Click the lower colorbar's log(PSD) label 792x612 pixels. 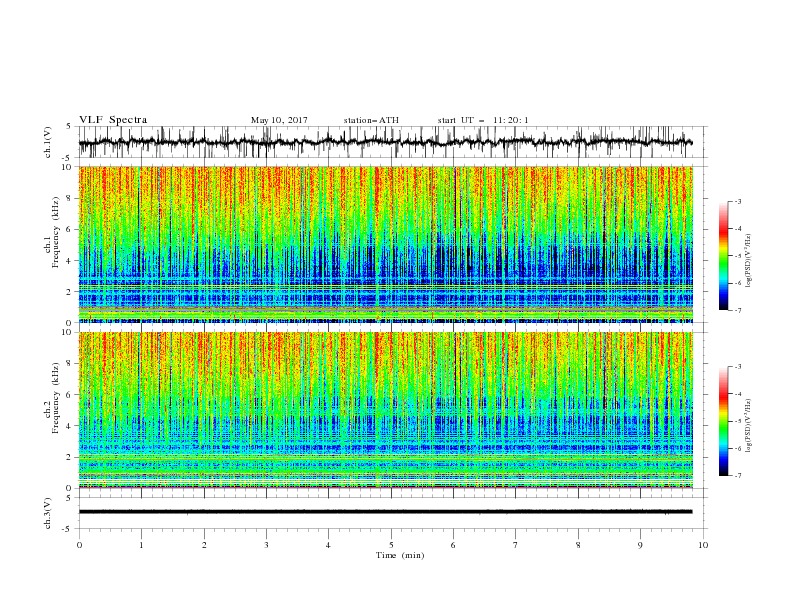pyautogui.click(x=748, y=425)
